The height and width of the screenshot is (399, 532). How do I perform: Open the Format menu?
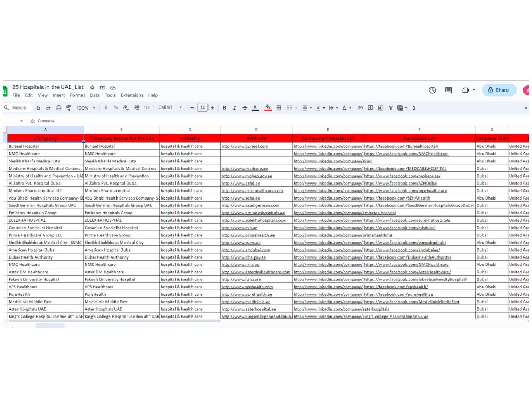tap(77, 95)
